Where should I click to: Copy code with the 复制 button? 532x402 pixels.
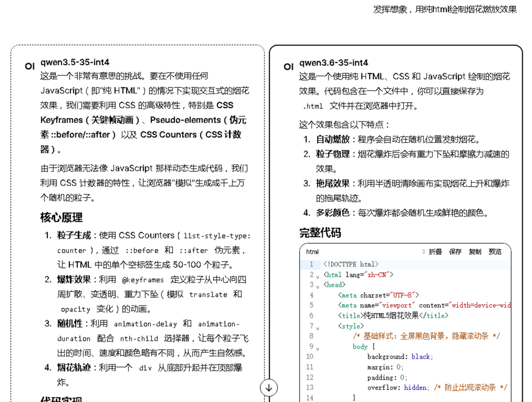(475, 251)
